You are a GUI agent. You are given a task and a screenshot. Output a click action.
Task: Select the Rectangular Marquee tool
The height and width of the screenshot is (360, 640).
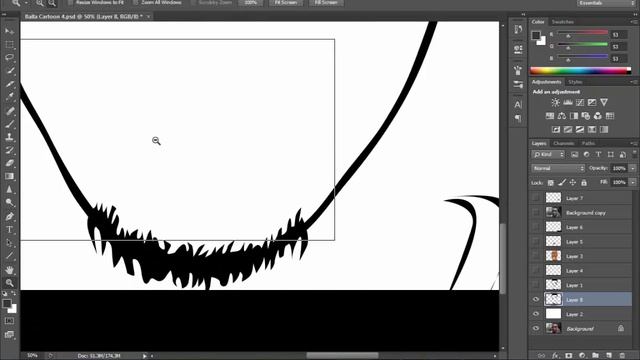(9, 44)
